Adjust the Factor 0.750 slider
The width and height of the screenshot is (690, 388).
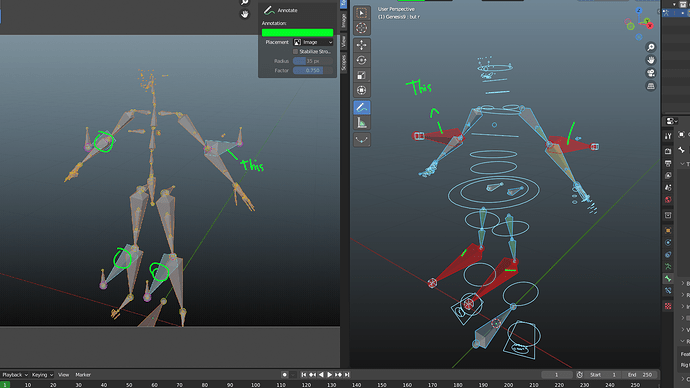tap(313, 70)
